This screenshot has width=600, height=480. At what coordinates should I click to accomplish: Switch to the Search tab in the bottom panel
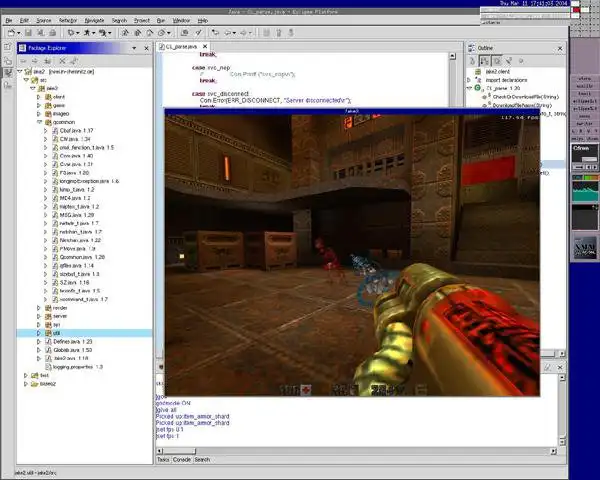[x=202, y=460]
